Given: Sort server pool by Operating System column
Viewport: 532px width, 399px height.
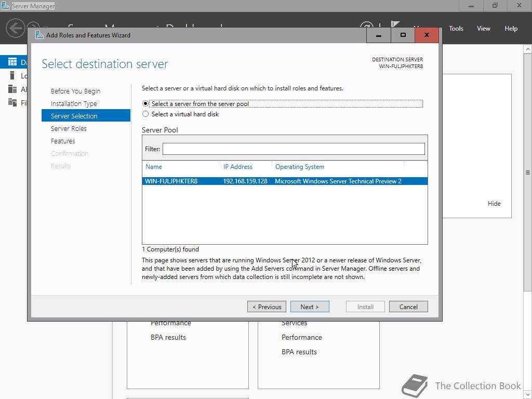Looking at the screenshot, I should coord(300,167).
